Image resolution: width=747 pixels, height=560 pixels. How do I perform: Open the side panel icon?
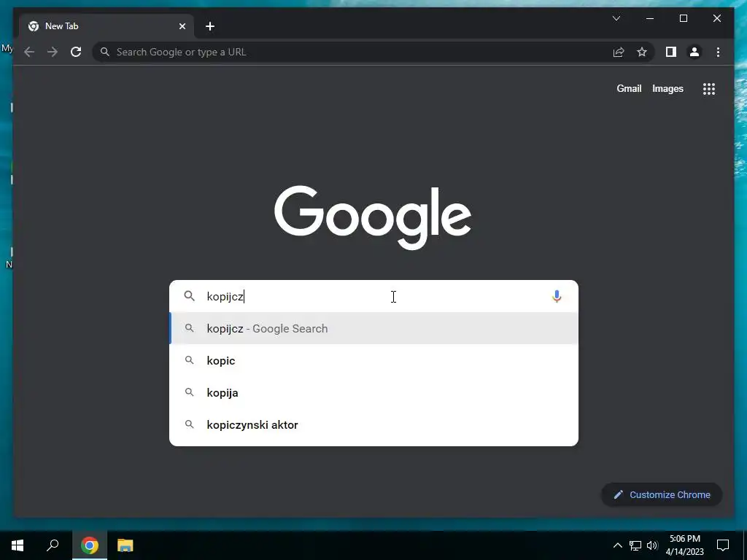[671, 52]
